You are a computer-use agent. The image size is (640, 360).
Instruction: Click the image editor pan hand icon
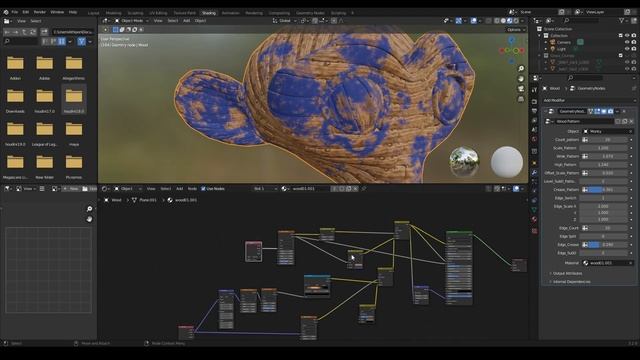point(89,219)
